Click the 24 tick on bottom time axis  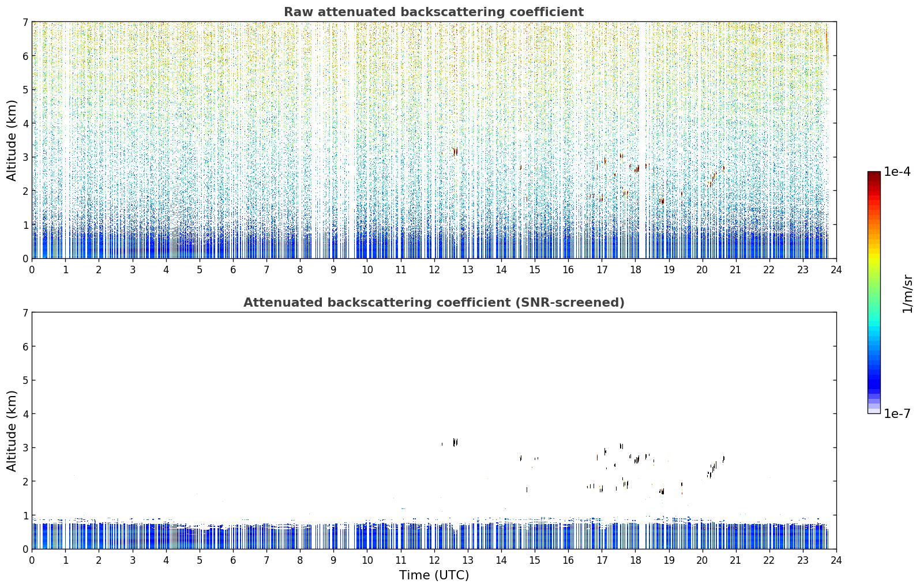[x=836, y=560]
